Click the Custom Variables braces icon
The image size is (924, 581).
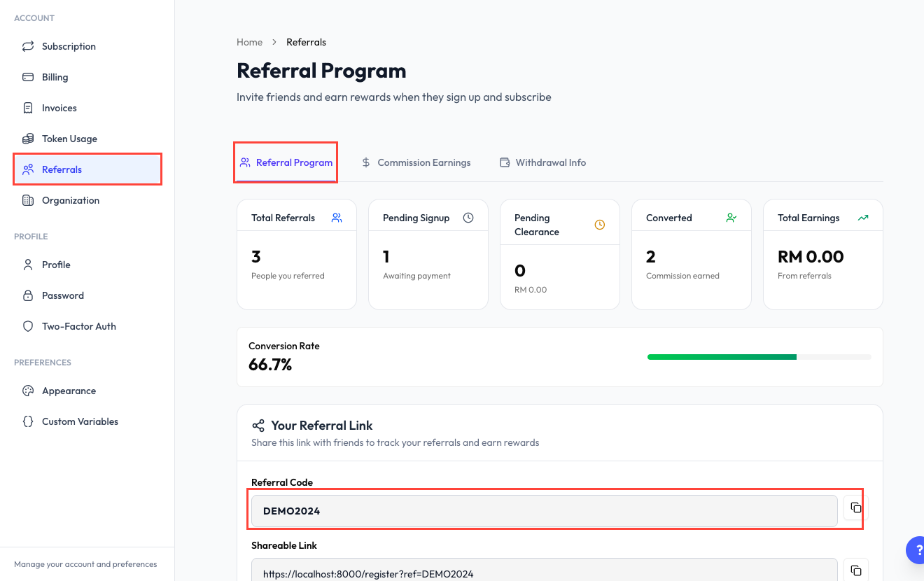click(x=28, y=421)
